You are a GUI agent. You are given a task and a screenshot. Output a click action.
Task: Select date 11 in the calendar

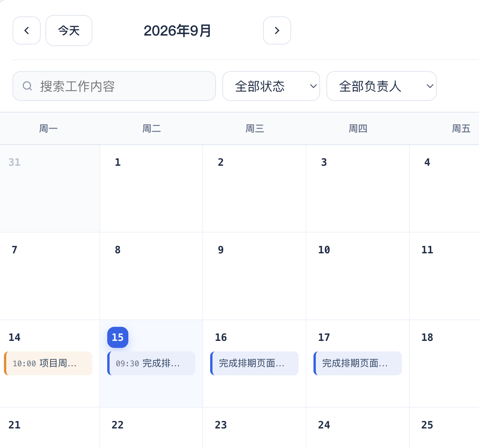tap(427, 250)
